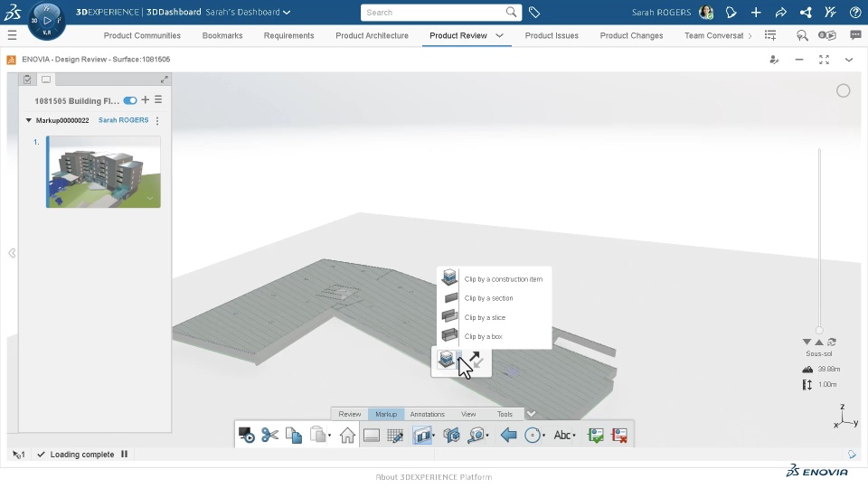This screenshot has width=868, height=488.
Task: Switch to the Review tab
Action: [349, 414]
